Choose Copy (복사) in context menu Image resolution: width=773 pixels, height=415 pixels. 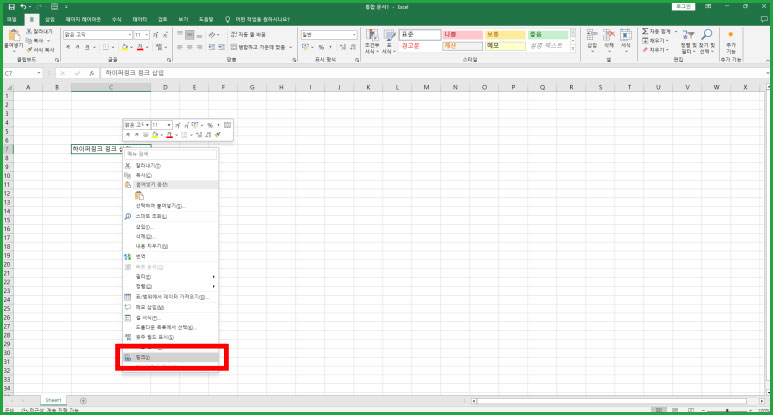click(x=171, y=175)
